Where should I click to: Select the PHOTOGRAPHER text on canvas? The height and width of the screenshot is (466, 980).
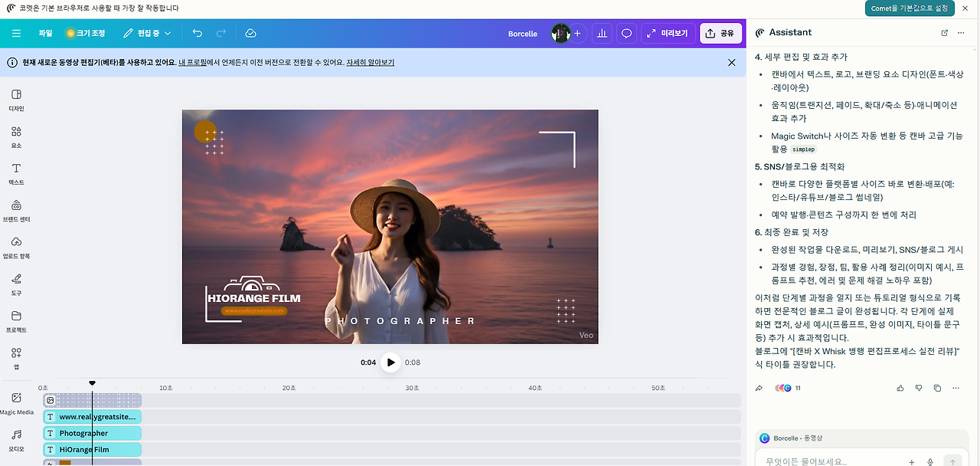pos(400,321)
